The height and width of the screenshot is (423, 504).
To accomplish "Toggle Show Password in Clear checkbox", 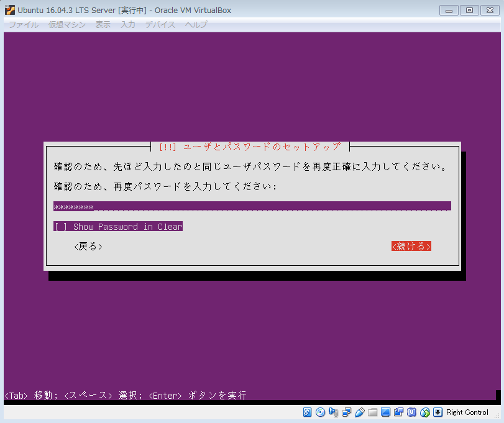I will (61, 227).
